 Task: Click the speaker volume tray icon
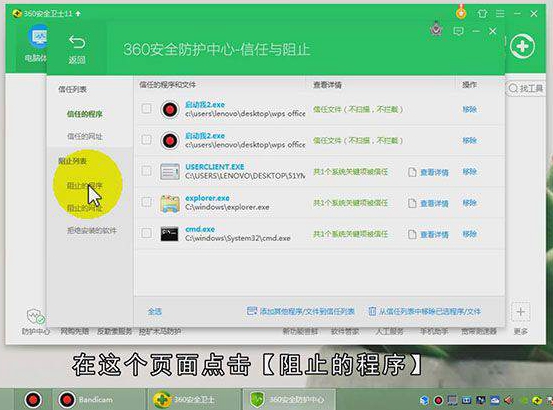(x=509, y=400)
